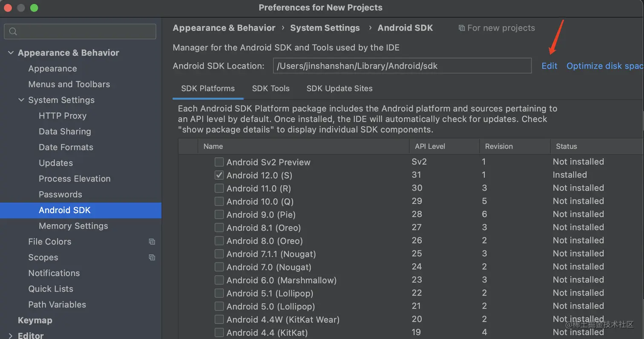Select Keymap in the sidebar
Viewport: 644px width, 339px height.
pos(35,320)
